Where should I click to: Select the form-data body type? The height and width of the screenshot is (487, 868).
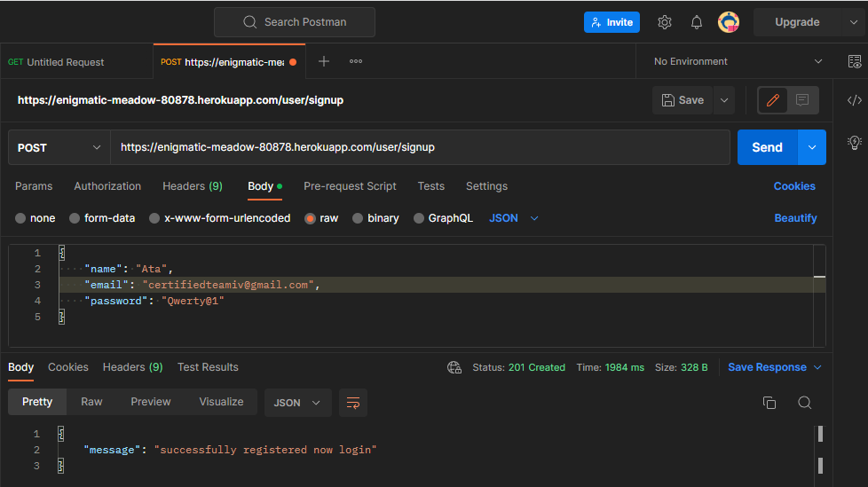[102, 218]
